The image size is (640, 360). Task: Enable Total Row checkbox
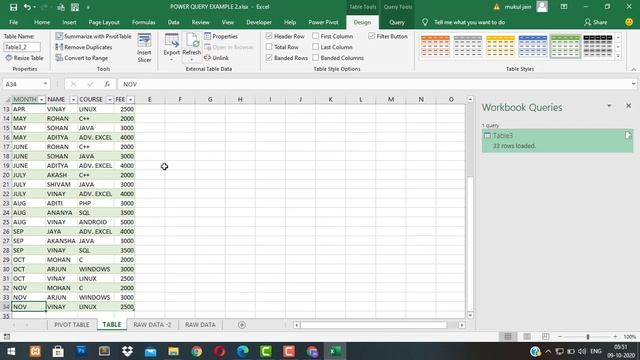click(x=269, y=47)
